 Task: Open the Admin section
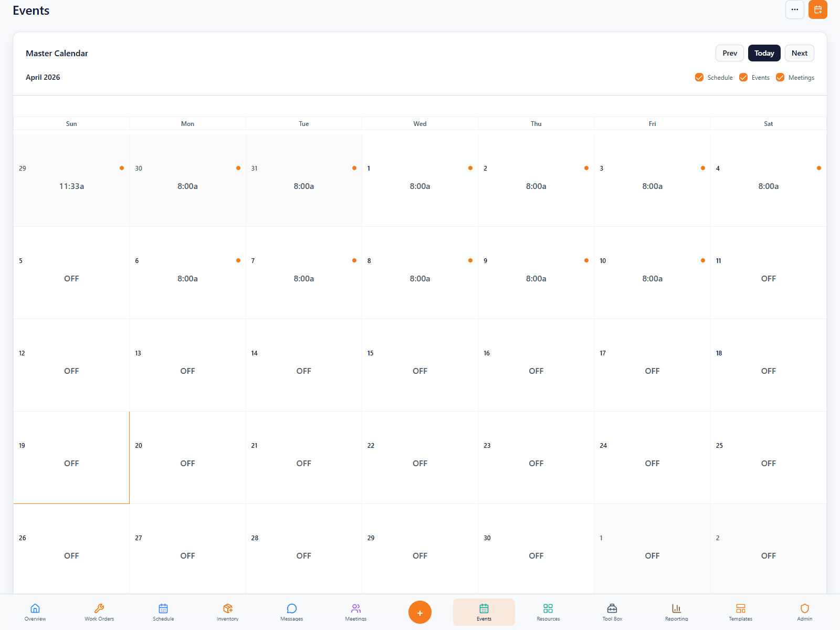point(804,612)
